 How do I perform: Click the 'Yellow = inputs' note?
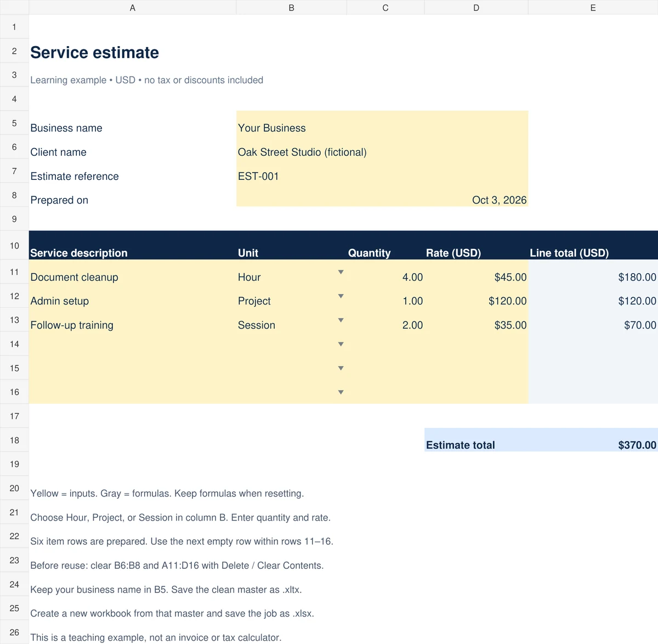coord(167,493)
